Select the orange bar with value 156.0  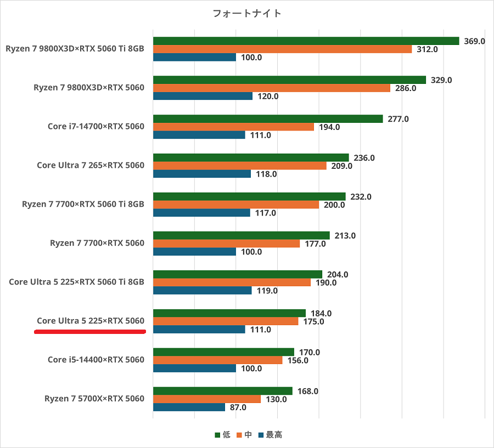pos(217,360)
